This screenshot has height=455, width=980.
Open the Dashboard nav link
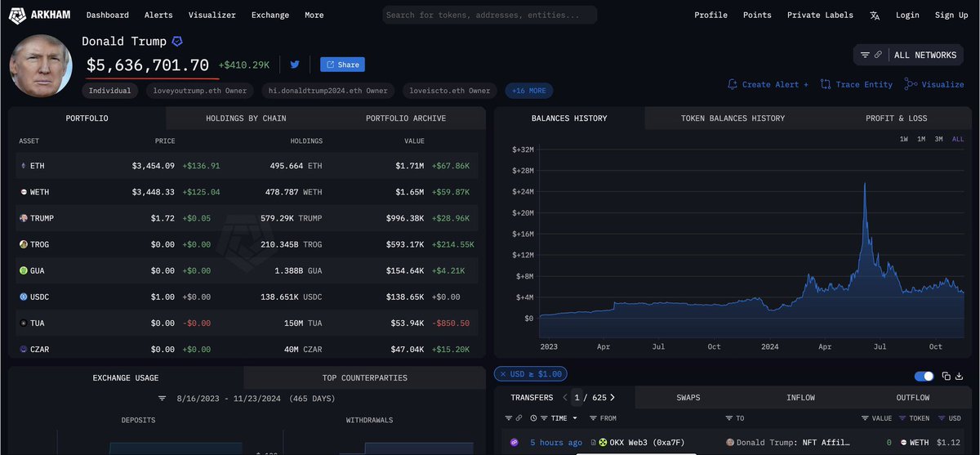(108, 15)
